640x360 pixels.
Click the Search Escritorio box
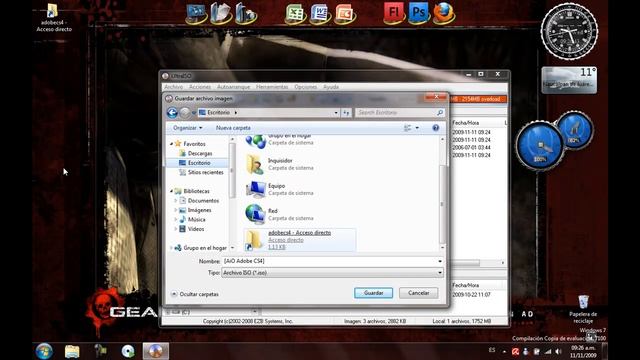pyautogui.click(x=396, y=113)
